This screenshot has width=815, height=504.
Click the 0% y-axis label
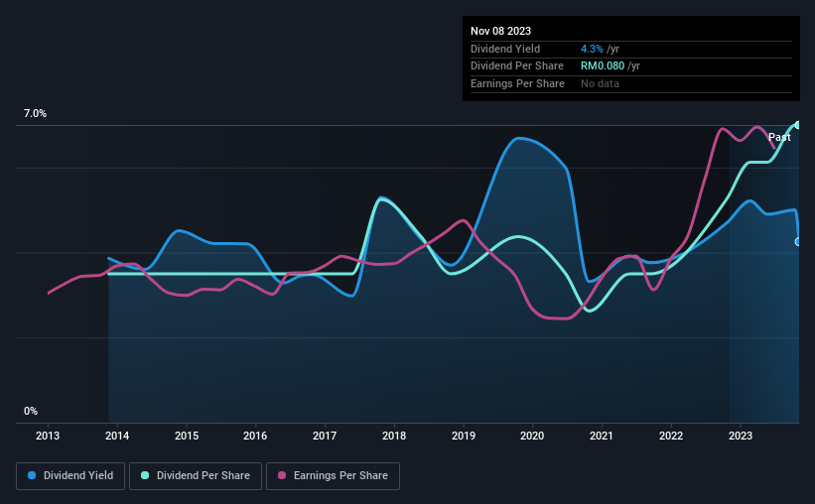(31, 411)
